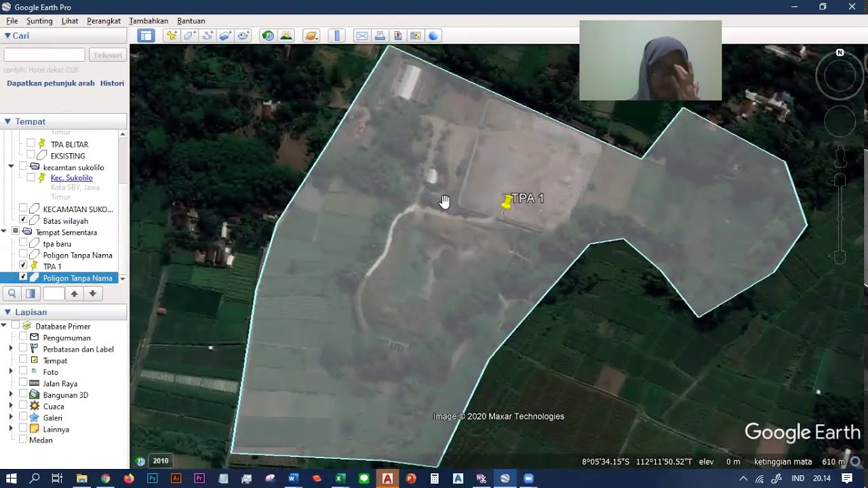The width and height of the screenshot is (868, 488).
Task: Expand the Cuaca layer node
Action: [x=11, y=406]
